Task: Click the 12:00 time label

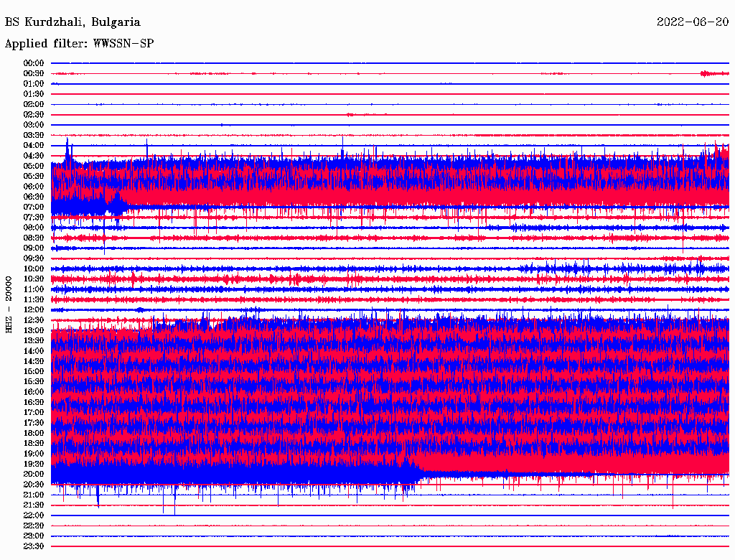Action: pos(34,309)
